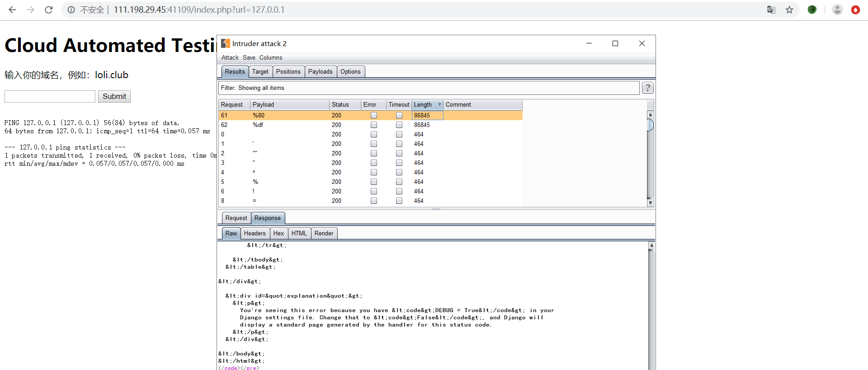Viewport: 868px width, 370px height.
Task: Go back using the browser back arrow
Action: tap(12, 9)
